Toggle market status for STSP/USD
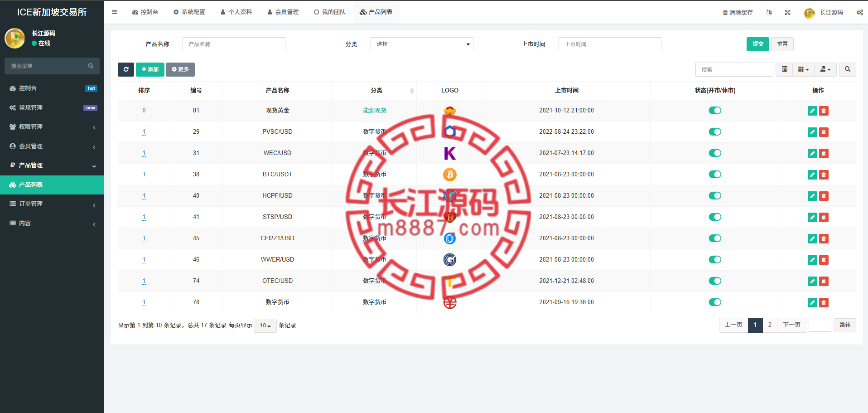The image size is (868, 413). (715, 217)
